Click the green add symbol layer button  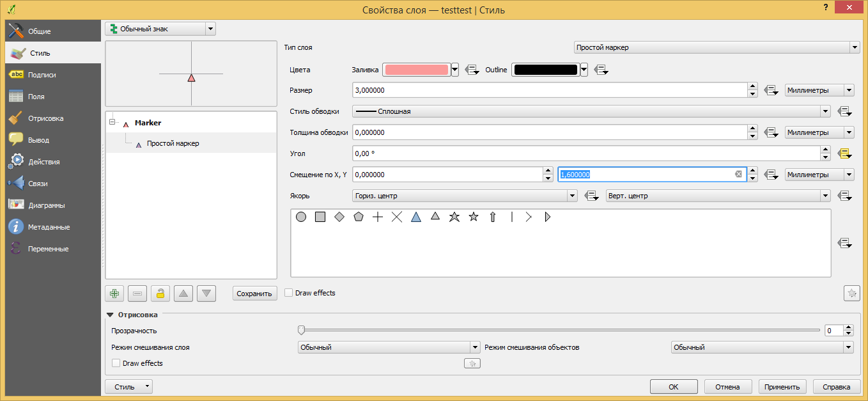coord(114,294)
